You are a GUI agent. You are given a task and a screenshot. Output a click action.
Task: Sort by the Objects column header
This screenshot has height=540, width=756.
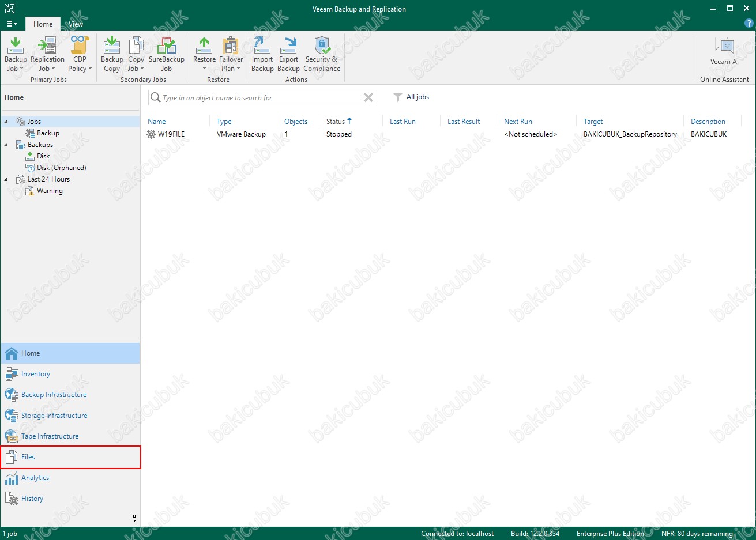click(296, 122)
